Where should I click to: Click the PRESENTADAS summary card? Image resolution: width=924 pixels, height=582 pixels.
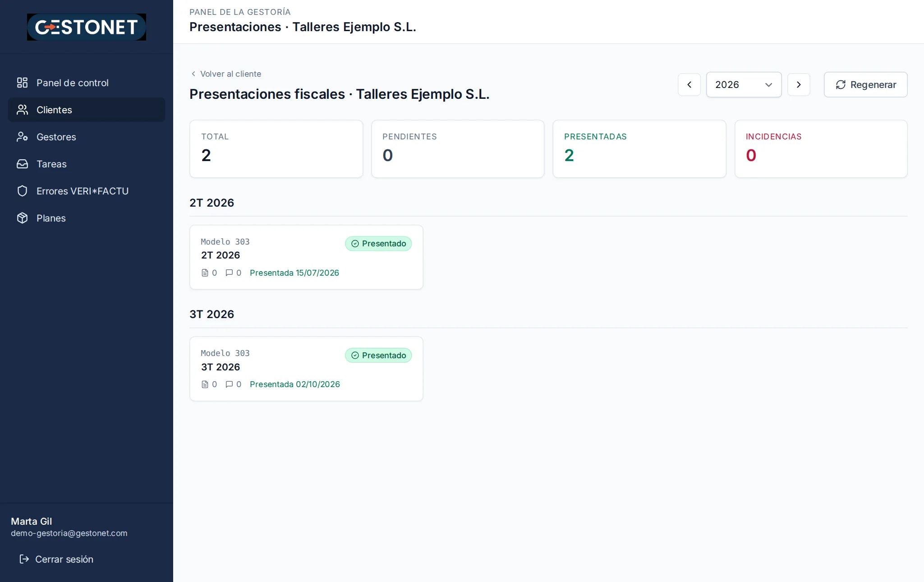(x=639, y=149)
